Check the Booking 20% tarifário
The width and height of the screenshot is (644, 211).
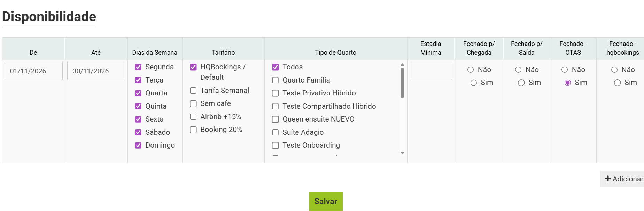coord(193,130)
